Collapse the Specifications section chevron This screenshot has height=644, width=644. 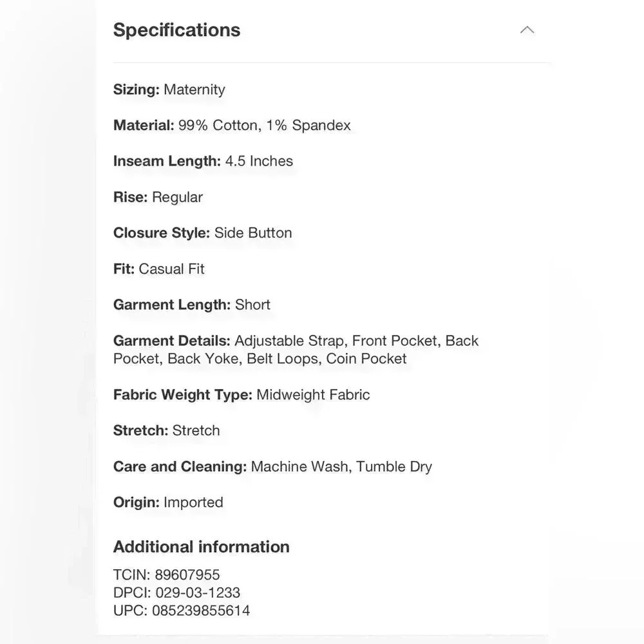click(527, 30)
